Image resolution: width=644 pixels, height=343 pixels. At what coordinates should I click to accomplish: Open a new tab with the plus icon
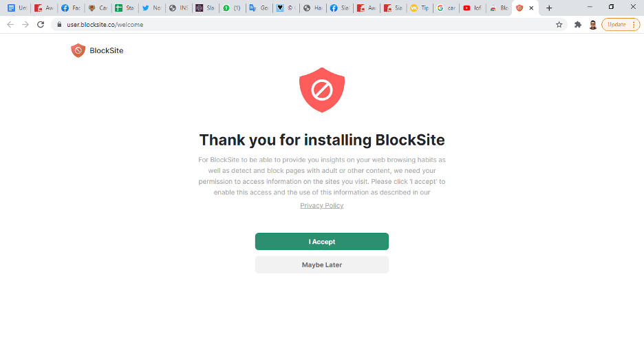point(549,8)
